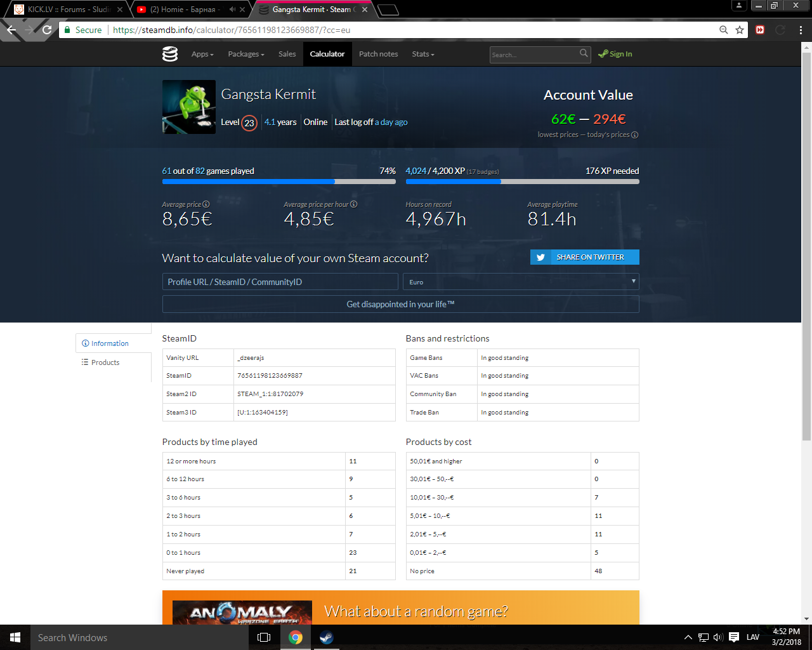
Task: Click the Secure padlock icon
Action: pyautogui.click(x=67, y=30)
